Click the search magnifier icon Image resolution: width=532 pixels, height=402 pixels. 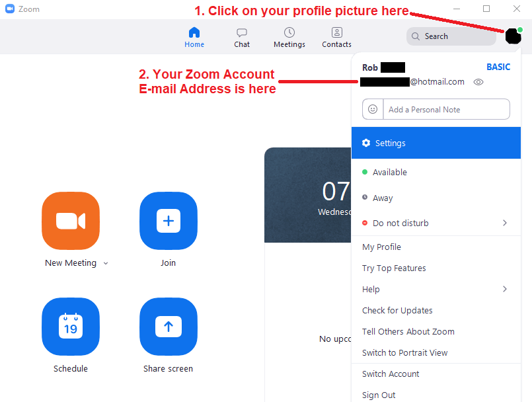coord(415,36)
